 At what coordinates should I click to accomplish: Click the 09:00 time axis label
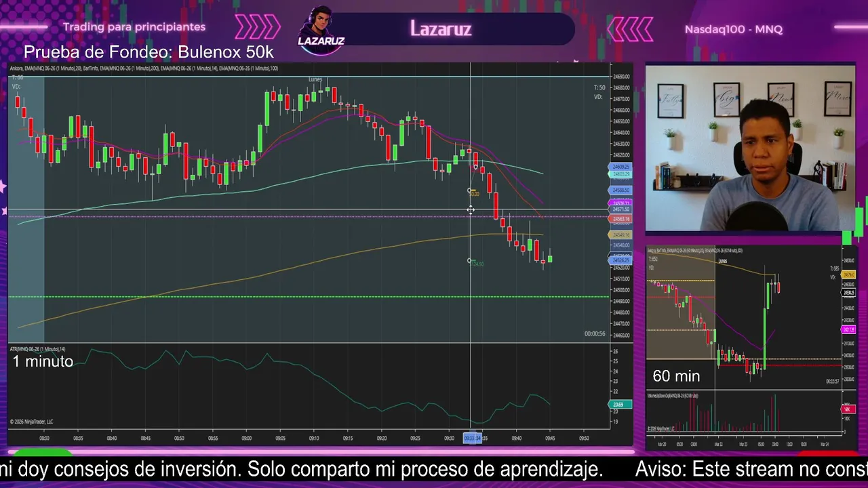[x=247, y=439]
